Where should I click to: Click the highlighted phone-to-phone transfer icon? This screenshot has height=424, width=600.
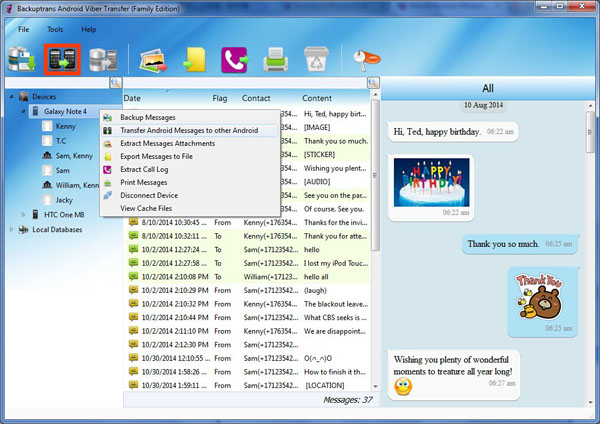pyautogui.click(x=60, y=61)
